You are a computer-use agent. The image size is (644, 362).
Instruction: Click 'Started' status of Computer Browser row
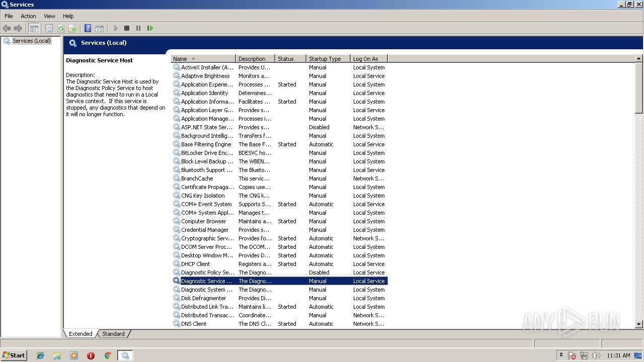point(287,221)
